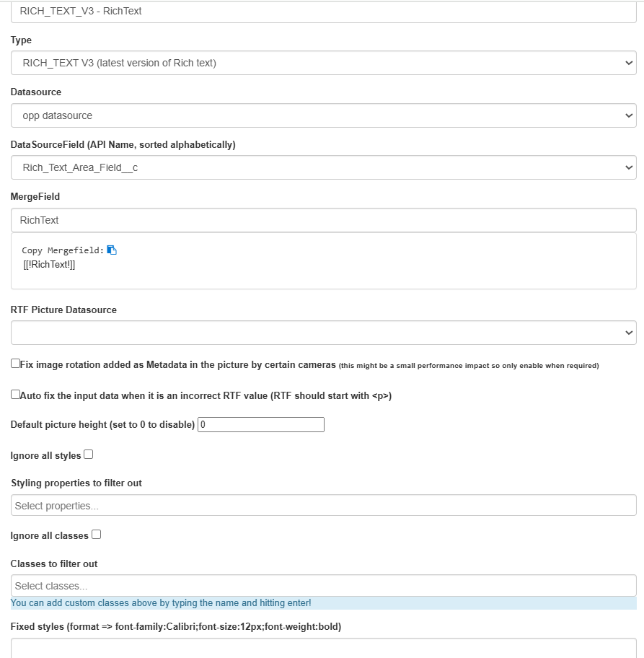Viewport: 644px width, 658px height.
Task: Open the Type dropdown
Action: click(x=324, y=63)
